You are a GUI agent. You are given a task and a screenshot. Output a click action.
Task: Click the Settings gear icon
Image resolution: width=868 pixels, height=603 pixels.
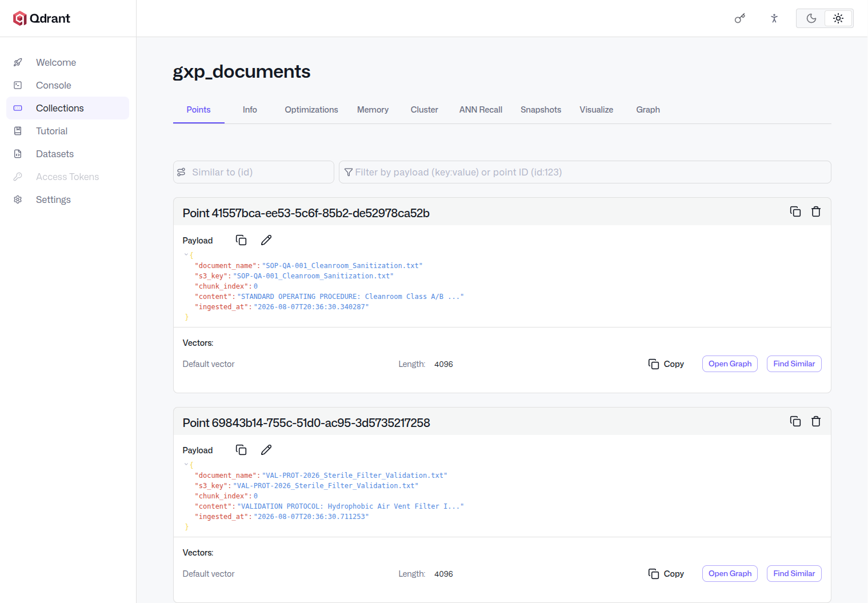(18, 199)
